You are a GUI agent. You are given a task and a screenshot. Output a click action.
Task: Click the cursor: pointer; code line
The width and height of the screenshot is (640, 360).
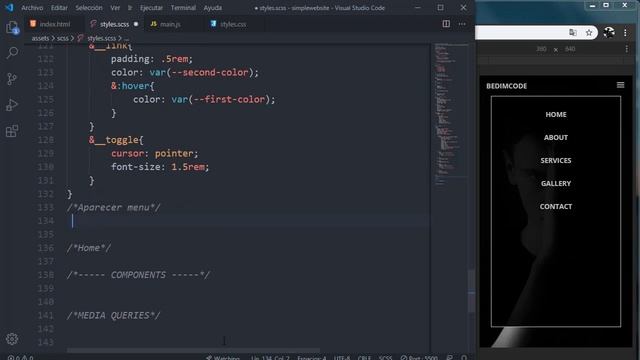point(155,153)
